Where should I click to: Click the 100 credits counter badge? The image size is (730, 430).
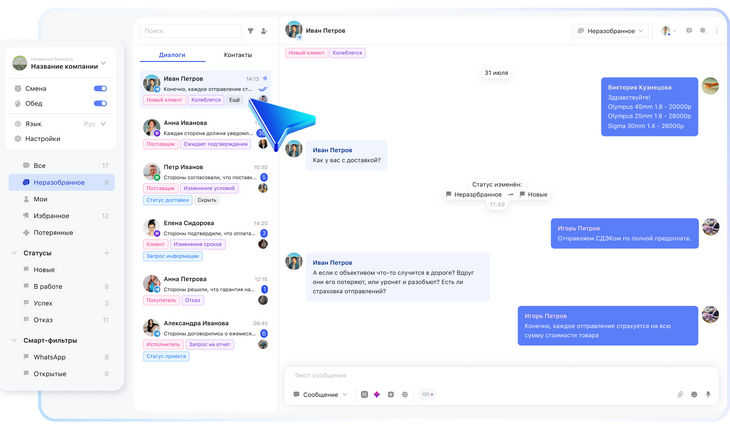click(x=427, y=394)
